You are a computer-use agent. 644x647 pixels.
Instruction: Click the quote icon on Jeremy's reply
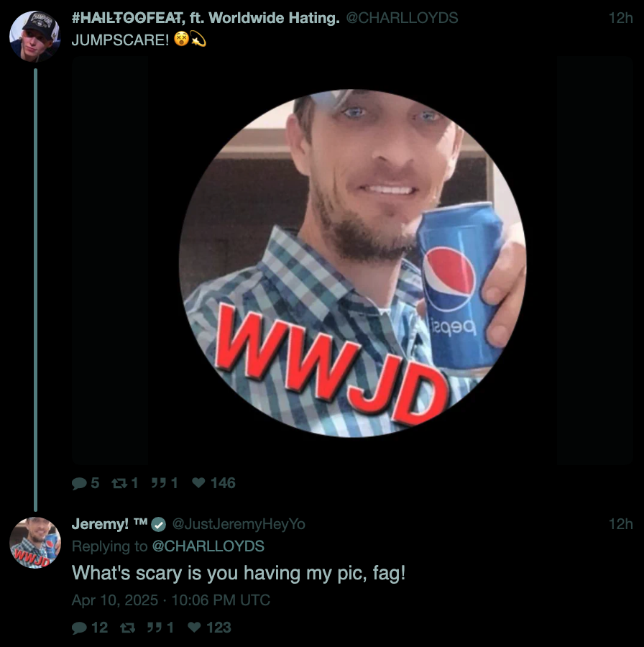155,627
